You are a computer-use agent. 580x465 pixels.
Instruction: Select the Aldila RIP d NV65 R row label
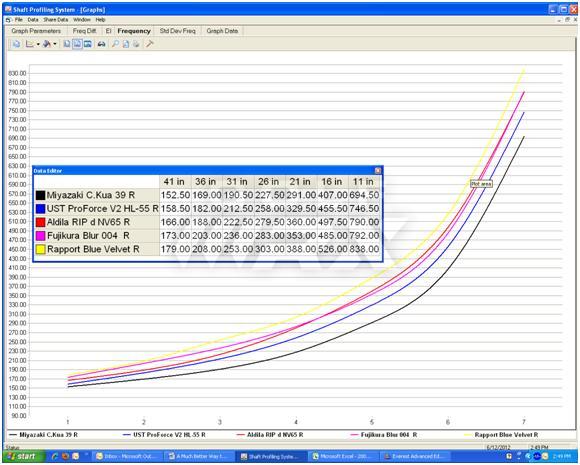[x=88, y=222]
